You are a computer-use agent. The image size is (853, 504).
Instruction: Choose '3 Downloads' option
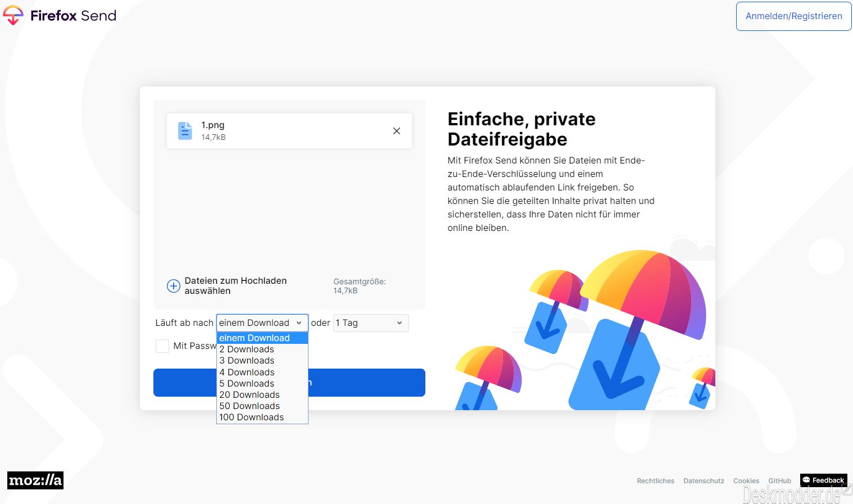point(262,361)
